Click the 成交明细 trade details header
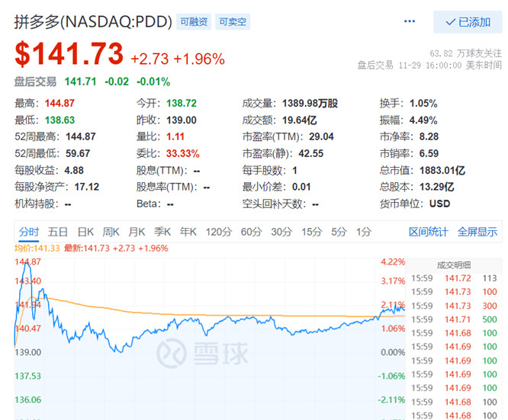 click(x=453, y=265)
